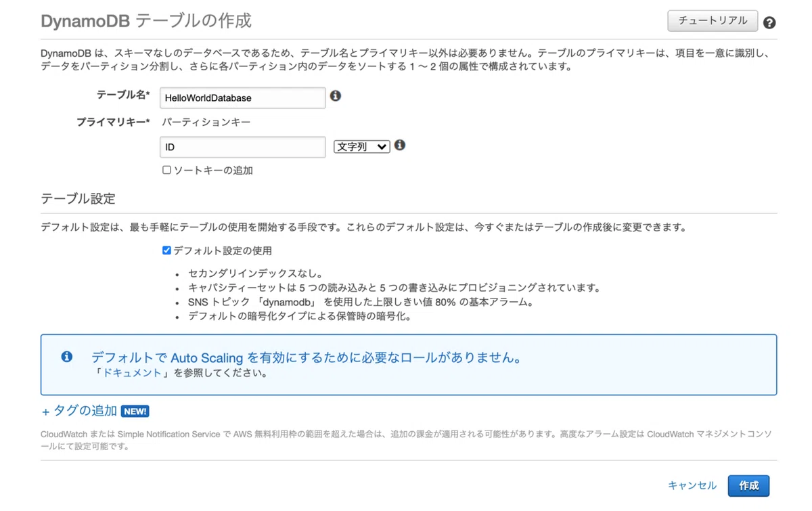Click the パーティションキー label text
The image size is (812, 511).
pos(206,122)
